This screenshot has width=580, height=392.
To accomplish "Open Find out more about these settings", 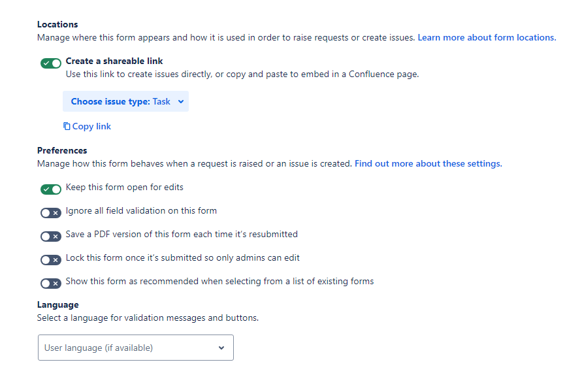I will [428, 163].
